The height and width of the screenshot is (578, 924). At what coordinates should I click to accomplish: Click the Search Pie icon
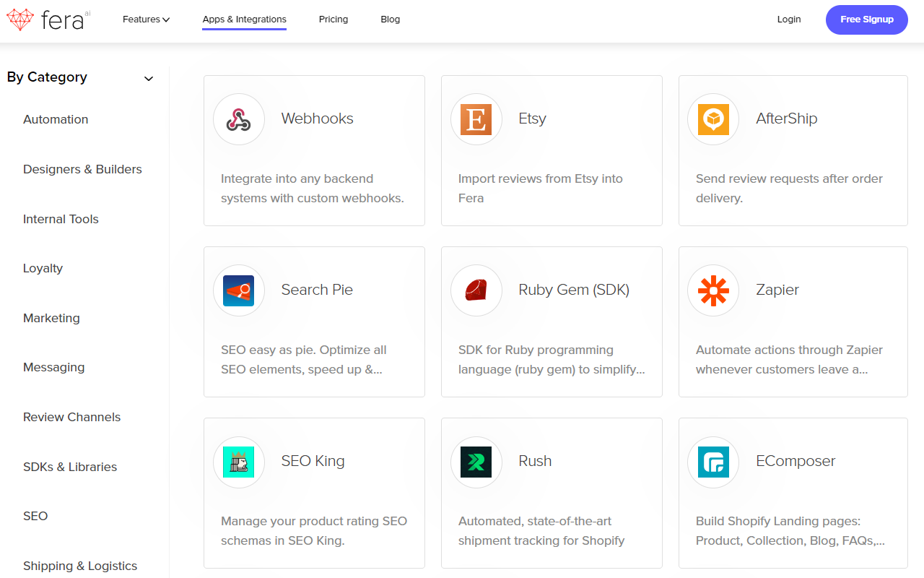239,290
